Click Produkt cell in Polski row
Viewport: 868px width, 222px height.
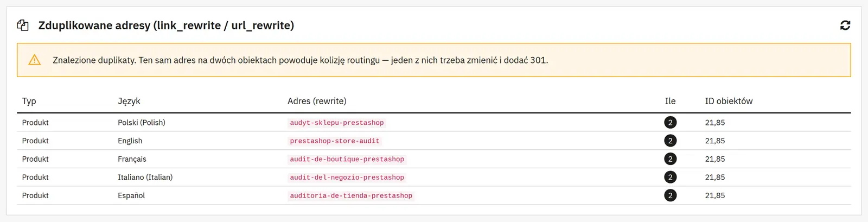[35, 123]
